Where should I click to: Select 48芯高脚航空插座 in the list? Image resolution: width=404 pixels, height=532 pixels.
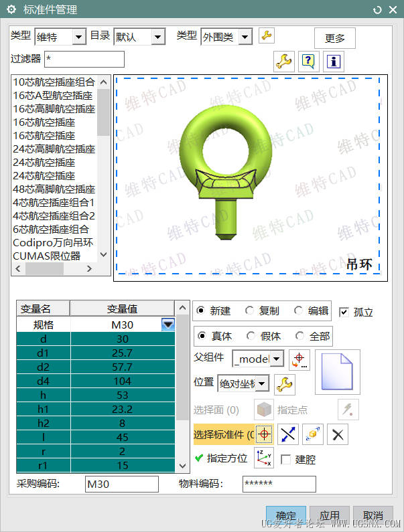(54, 189)
